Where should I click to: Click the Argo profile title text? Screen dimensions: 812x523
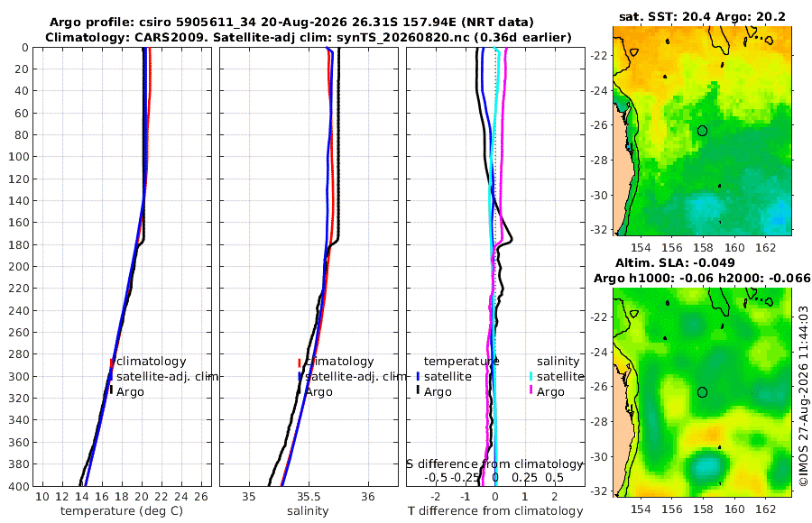coord(291,23)
